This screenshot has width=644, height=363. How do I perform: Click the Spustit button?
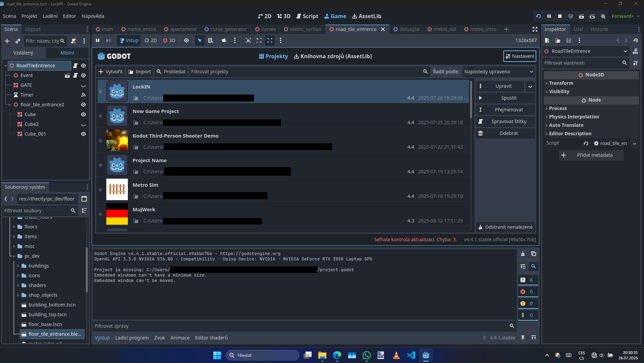[505, 98]
